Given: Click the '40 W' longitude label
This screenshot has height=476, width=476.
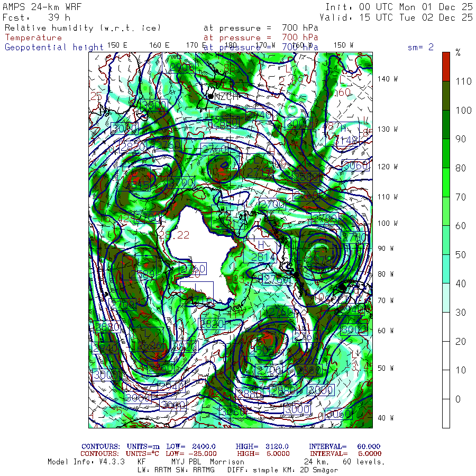Looking at the screenshot, I should pos(386,418).
